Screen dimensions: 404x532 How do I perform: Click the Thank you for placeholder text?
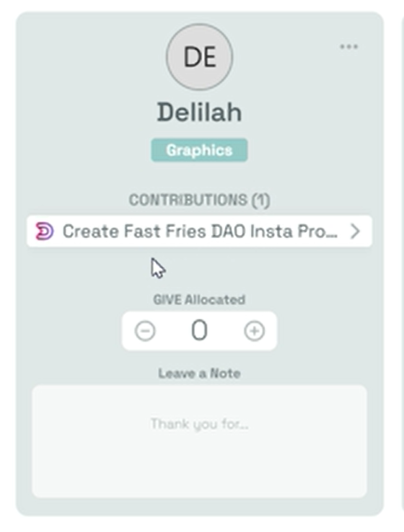[200, 425]
